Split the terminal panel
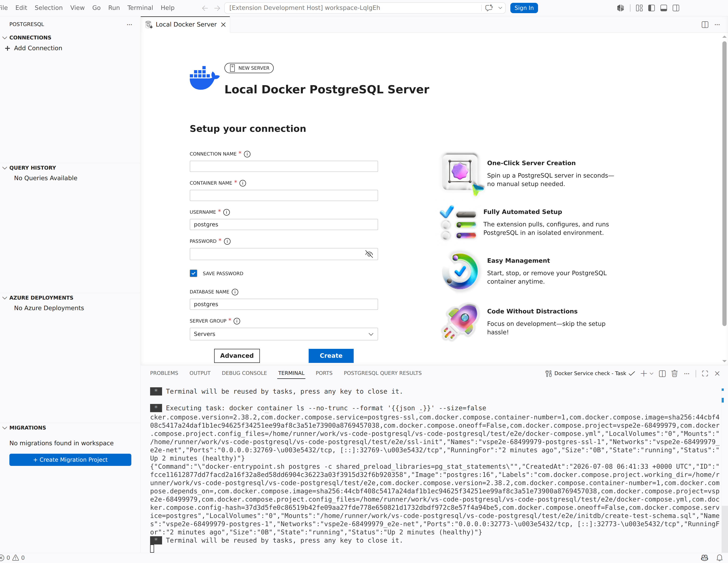 tap(662, 374)
